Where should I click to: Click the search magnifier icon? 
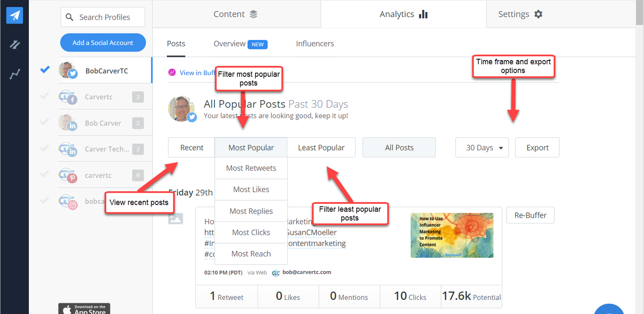[x=70, y=17]
